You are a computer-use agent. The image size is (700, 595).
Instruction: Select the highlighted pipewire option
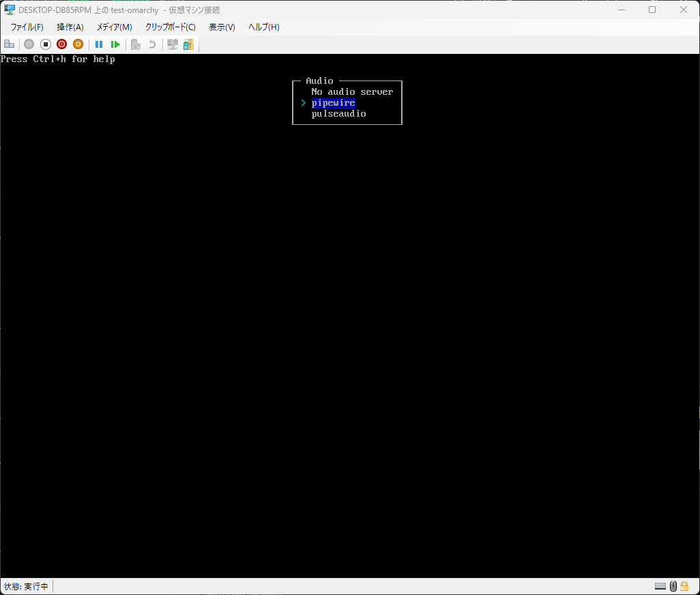[x=333, y=103]
